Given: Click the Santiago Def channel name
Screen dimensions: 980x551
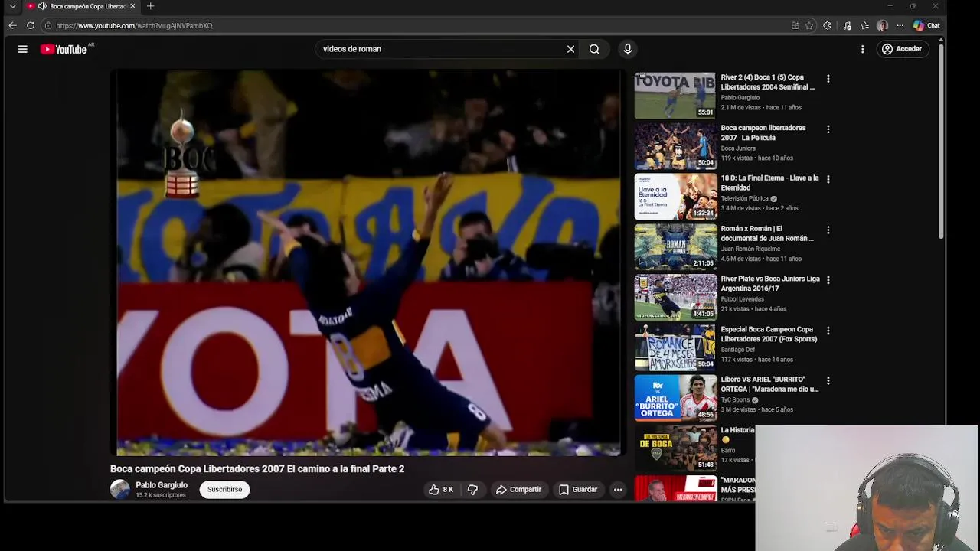Looking at the screenshot, I should [737, 350].
